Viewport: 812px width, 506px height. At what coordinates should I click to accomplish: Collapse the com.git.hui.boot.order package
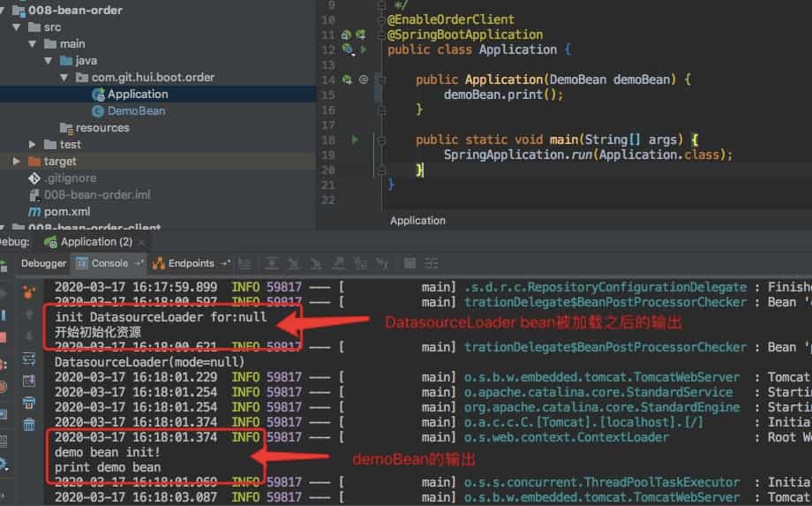pos(63,78)
